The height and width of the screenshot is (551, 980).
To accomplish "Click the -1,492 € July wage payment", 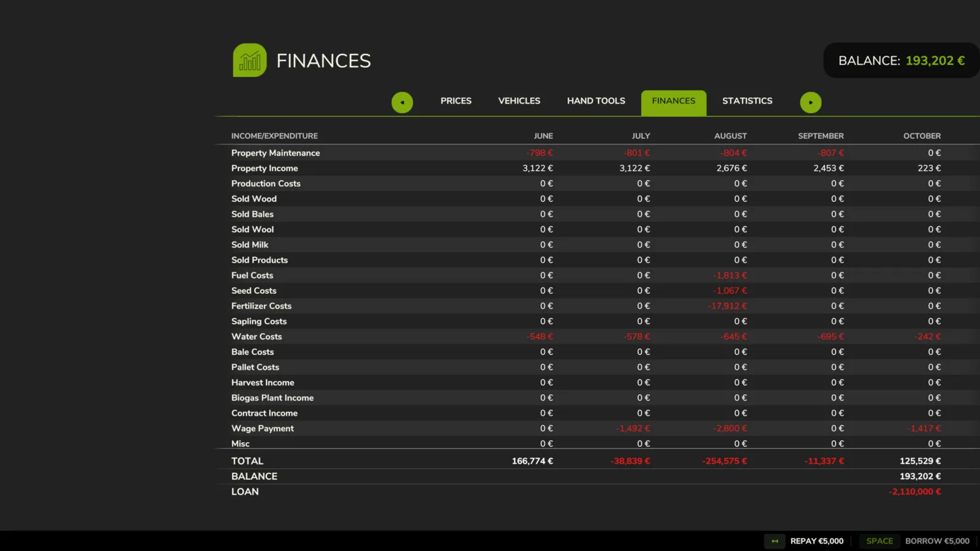I will pos(633,429).
